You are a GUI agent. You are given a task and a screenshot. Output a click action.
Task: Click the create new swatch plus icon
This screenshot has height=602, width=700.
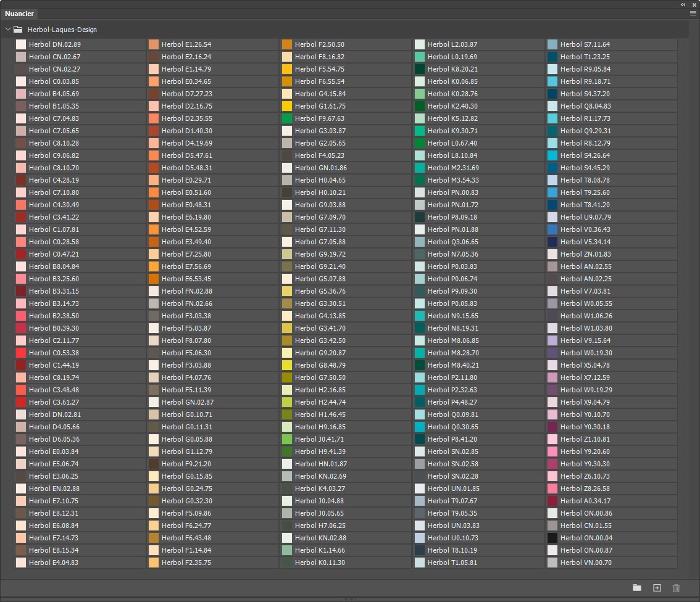point(657,588)
